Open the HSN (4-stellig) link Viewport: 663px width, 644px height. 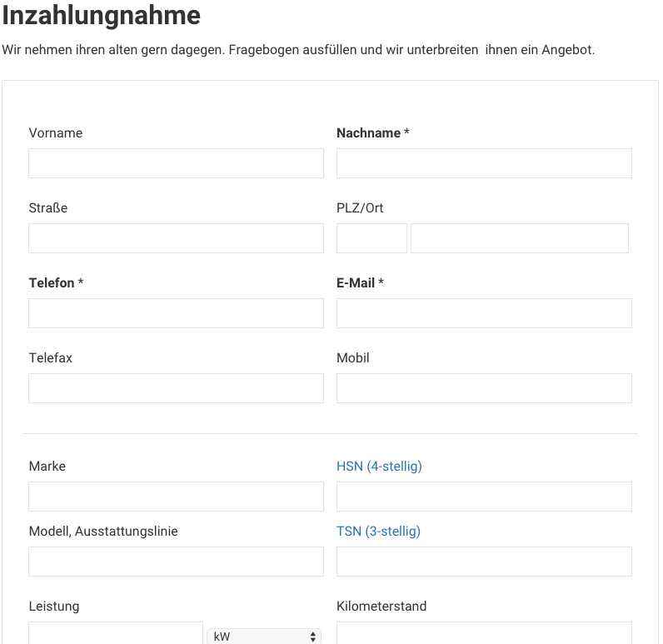tap(379, 467)
